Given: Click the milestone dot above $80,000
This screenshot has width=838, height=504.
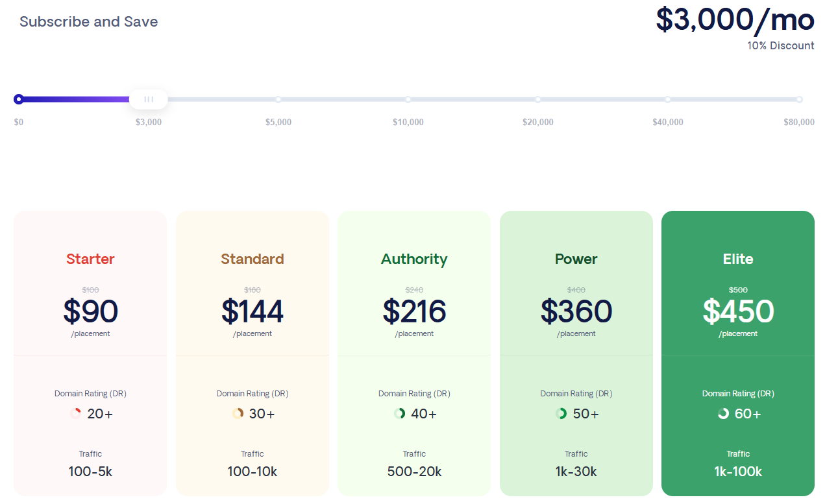Looking at the screenshot, I should coord(798,99).
